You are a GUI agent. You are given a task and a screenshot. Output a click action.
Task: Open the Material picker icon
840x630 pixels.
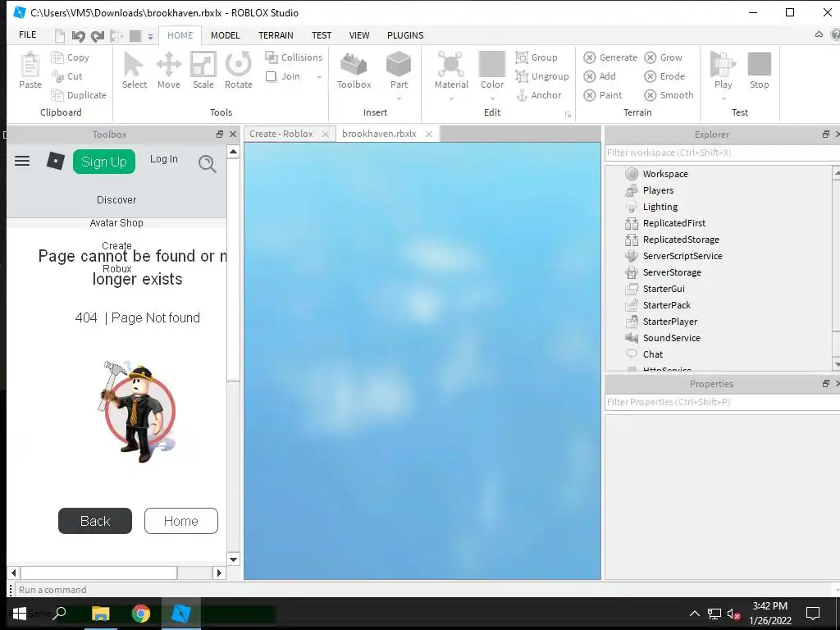(x=451, y=64)
